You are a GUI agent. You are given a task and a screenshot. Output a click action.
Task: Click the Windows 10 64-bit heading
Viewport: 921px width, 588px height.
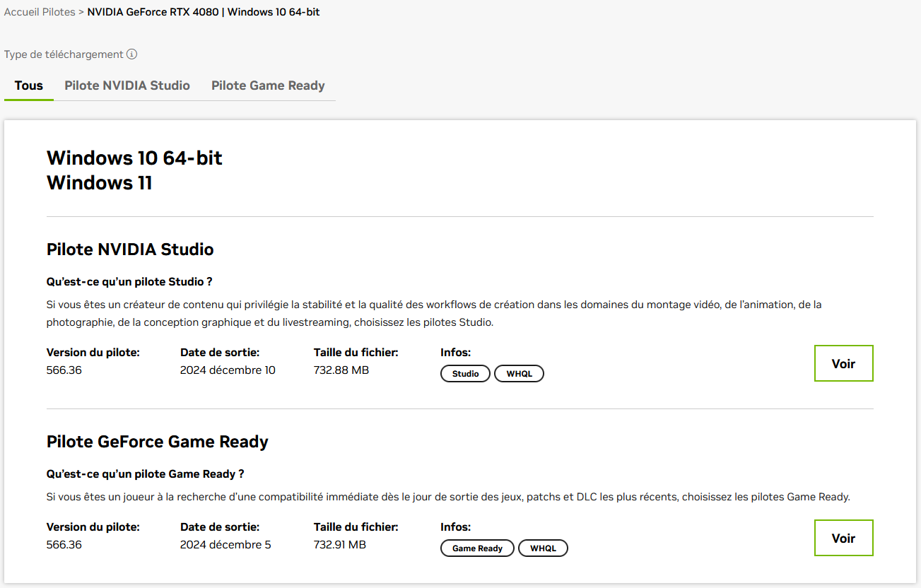(x=134, y=158)
